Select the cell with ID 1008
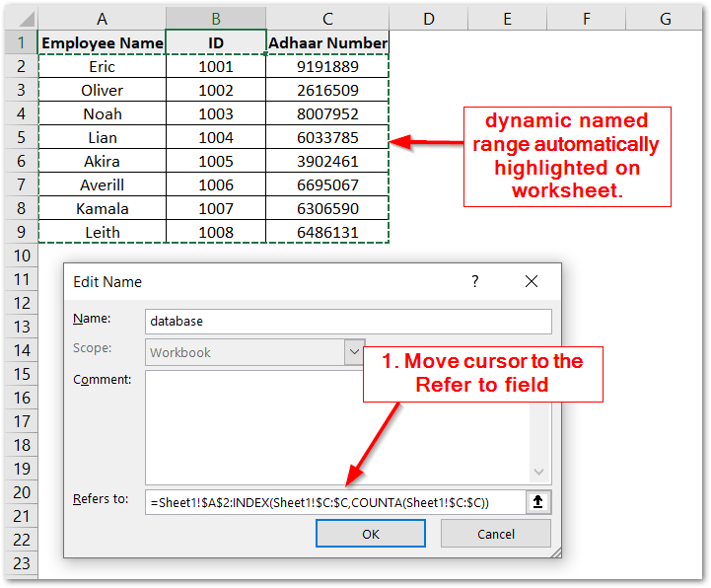The width and height of the screenshot is (711, 588). 216,232
